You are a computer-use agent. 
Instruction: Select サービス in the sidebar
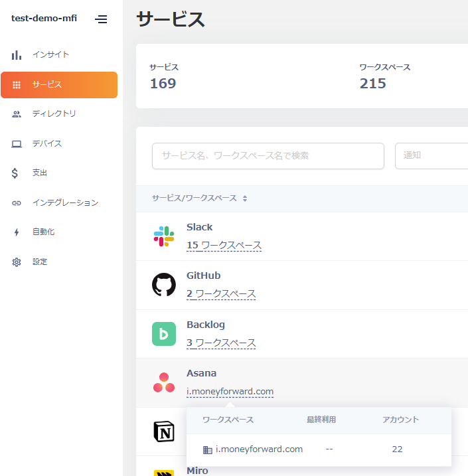59,85
